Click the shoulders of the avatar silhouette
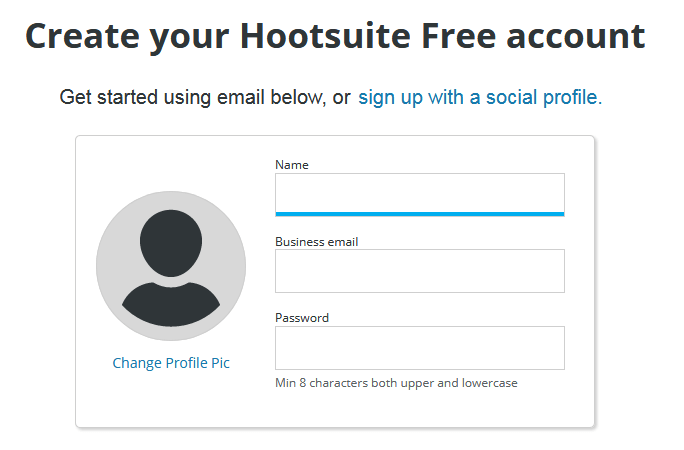Image resolution: width=684 pixels, height=450 pixels. pos(171,304)
